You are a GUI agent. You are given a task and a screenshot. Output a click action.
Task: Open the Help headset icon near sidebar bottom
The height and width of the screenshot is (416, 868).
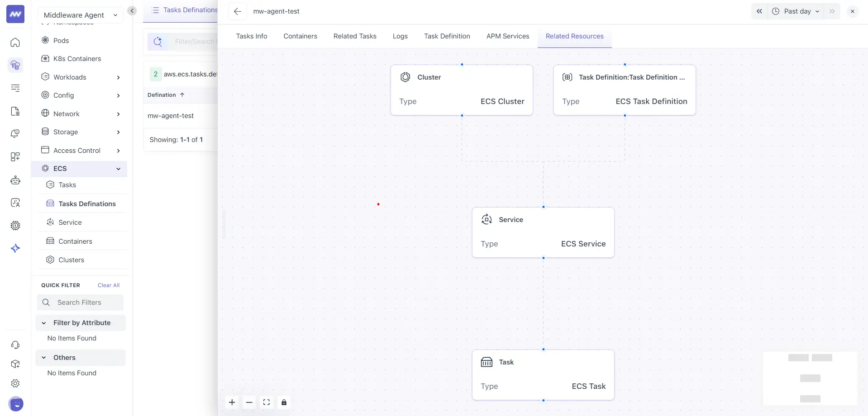15,345
